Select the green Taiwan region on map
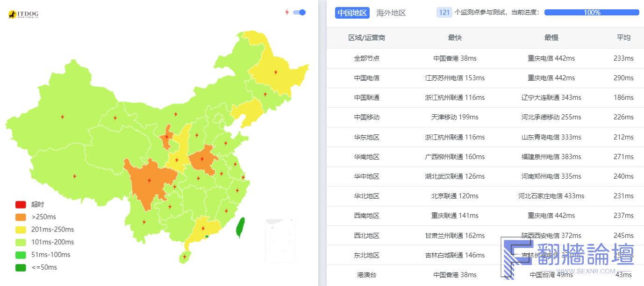 pos(240,227)
